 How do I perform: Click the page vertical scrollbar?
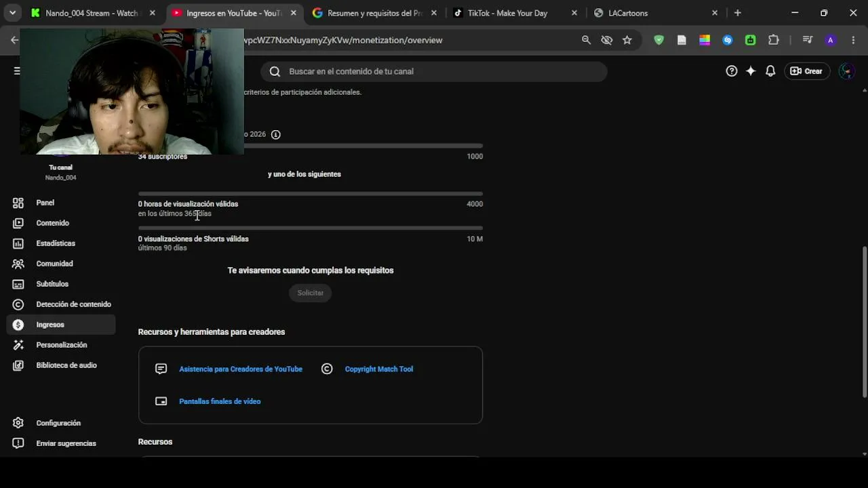(x=864, y=322)
